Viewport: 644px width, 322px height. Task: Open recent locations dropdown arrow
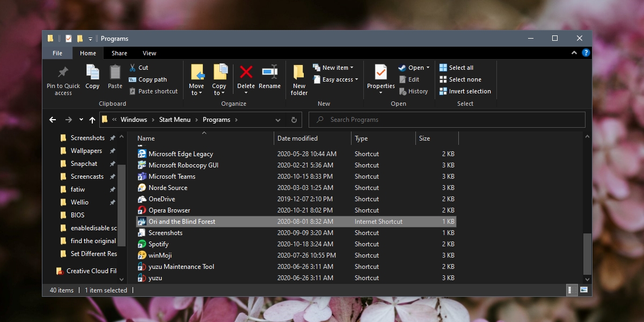pos(81,120)
